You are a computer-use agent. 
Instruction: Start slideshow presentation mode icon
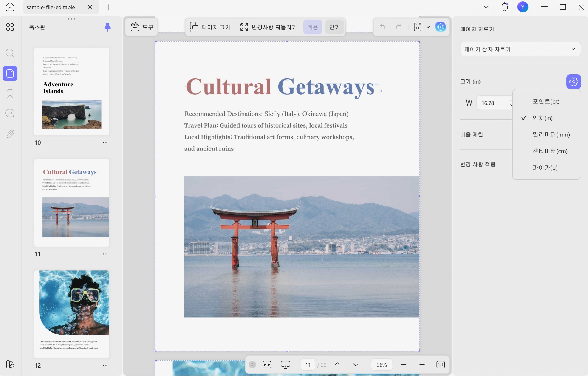pyautogui.click(x=285, y=365)
